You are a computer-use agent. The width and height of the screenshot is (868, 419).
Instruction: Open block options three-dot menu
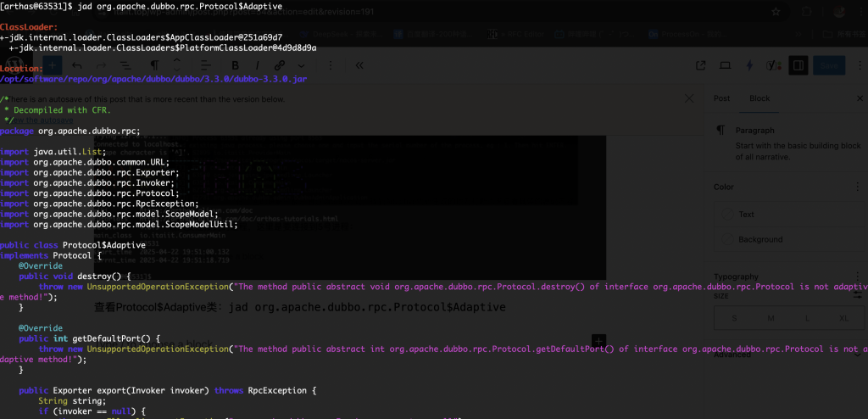point(331,65)
